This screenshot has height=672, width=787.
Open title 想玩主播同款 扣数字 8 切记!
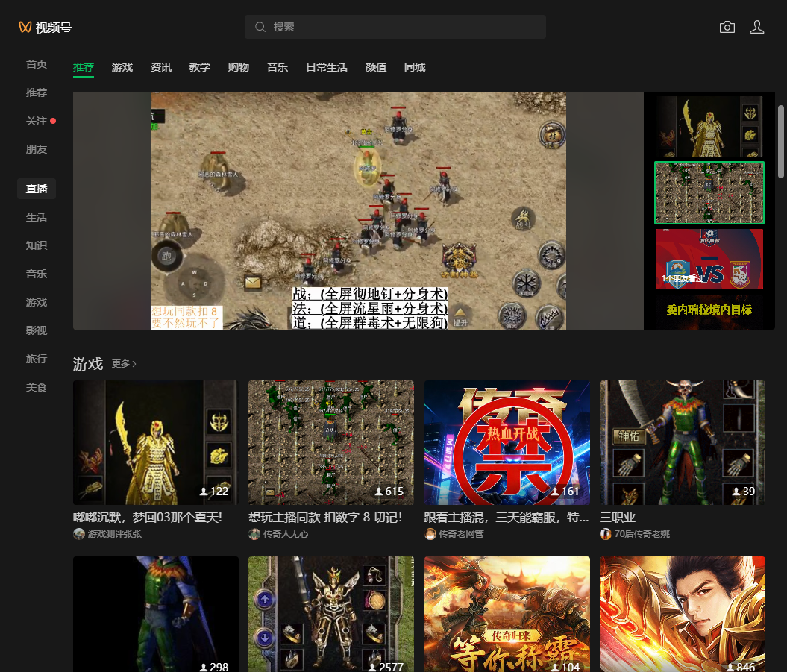(325, 518)
